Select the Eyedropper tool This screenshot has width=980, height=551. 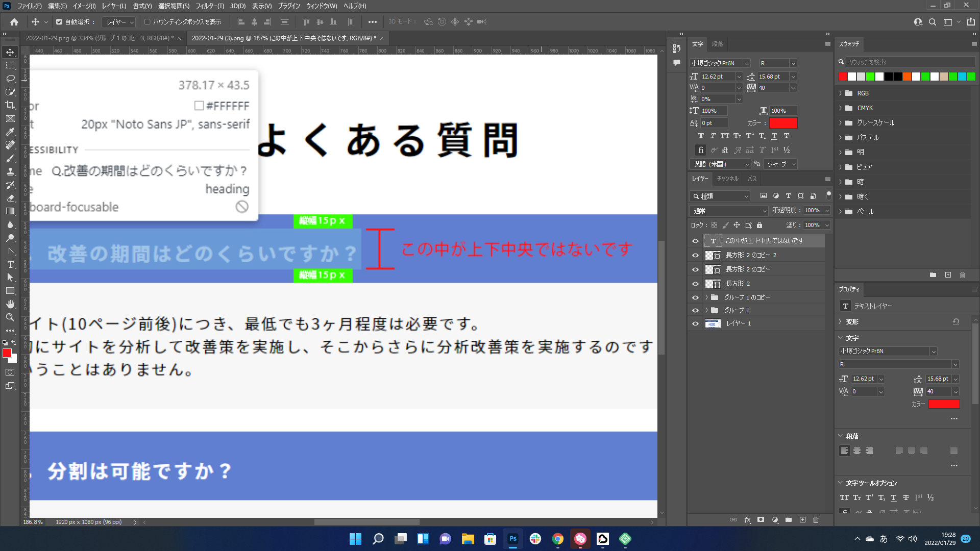(x=10, y=132)
